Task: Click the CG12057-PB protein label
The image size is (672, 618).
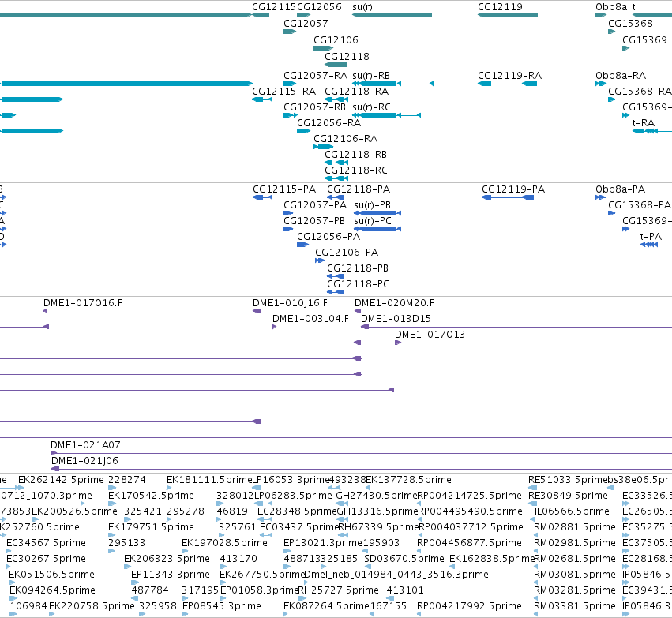Action: [314, 221]
